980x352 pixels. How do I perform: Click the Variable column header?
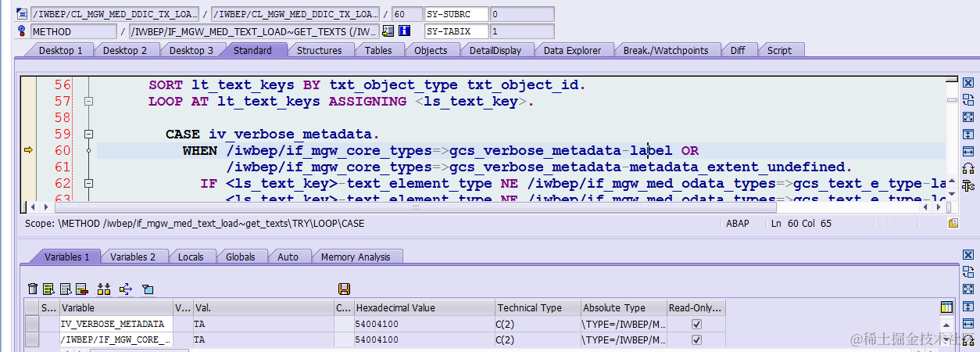click(x=116, y=308)
